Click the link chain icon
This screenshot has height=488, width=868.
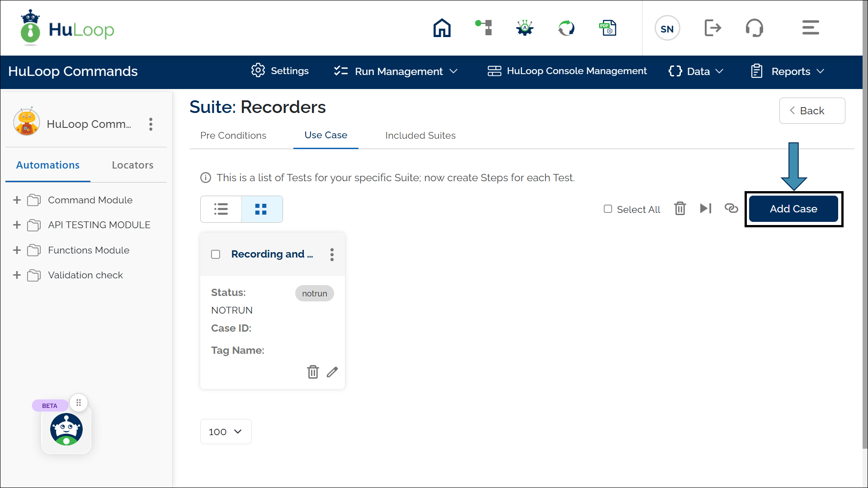click(731, 208)
